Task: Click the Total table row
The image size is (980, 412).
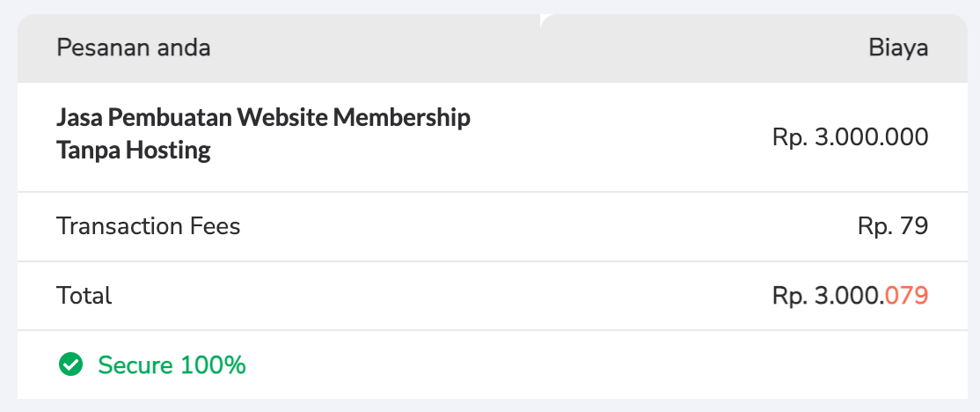Action: coord(493,296)
